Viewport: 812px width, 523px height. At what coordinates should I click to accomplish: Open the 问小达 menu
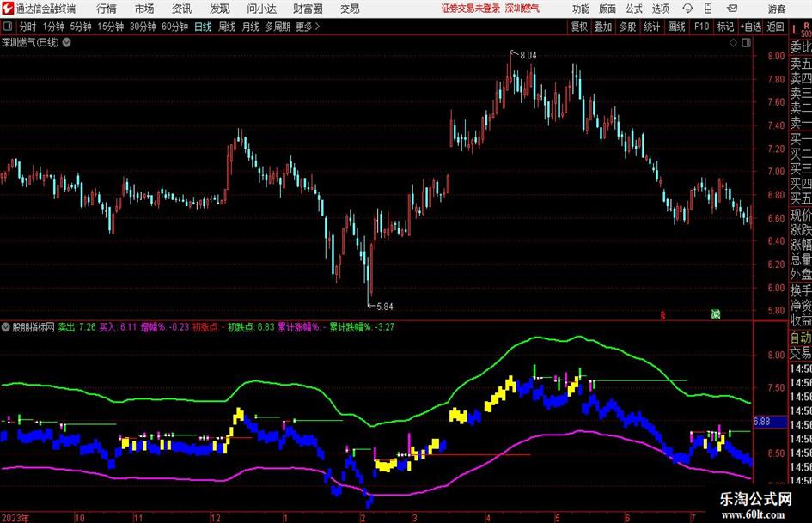click(261, 9)
